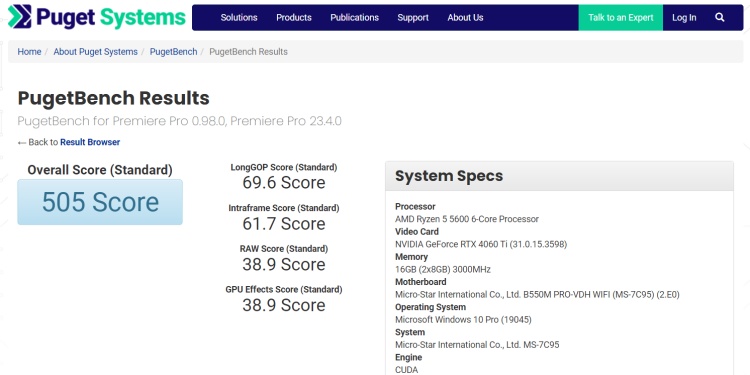Open the Products menu
This screenshot has width=750, height=375.
click(x=294, y=18)
